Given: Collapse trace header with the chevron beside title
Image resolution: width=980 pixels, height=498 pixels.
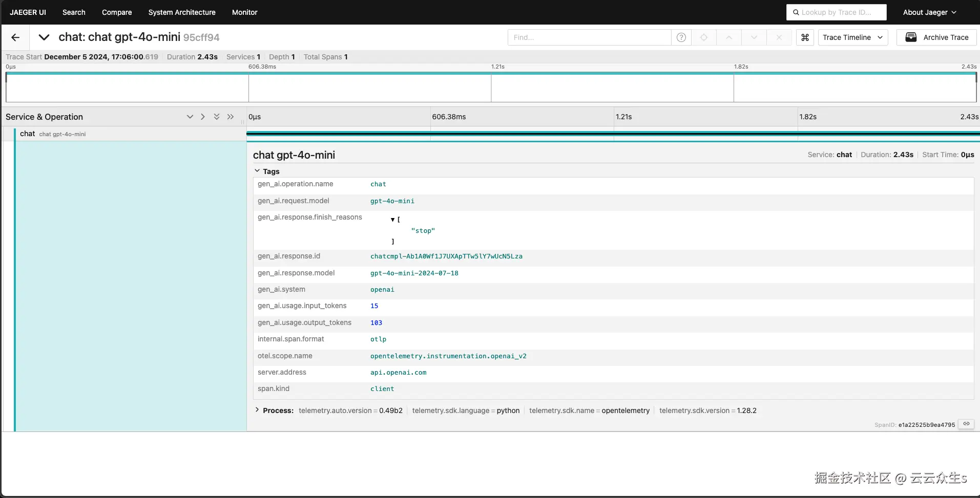Looking at the screenshot, I should pyautogui.click(x=44, y=37).
